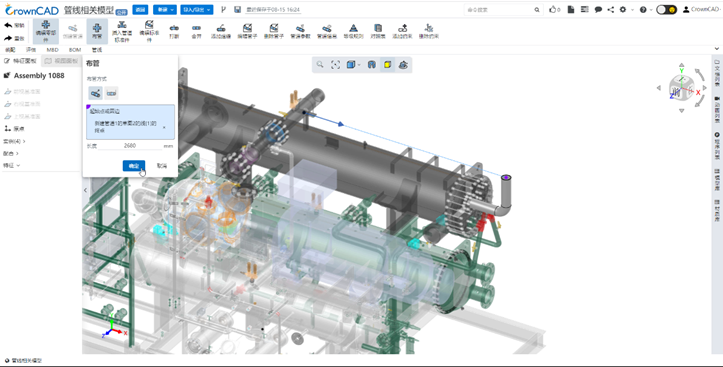Click the length input field showing 2680
The image size is (723, 367).
(x=130, y=146)
